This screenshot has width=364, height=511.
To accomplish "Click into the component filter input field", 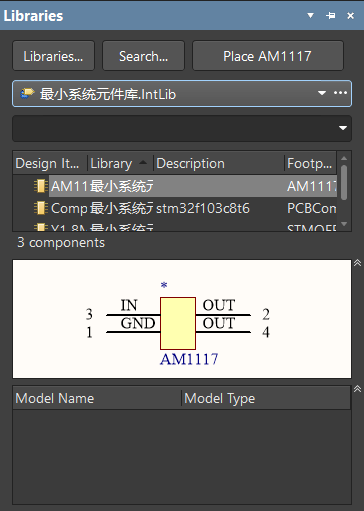I will [182, 128].
